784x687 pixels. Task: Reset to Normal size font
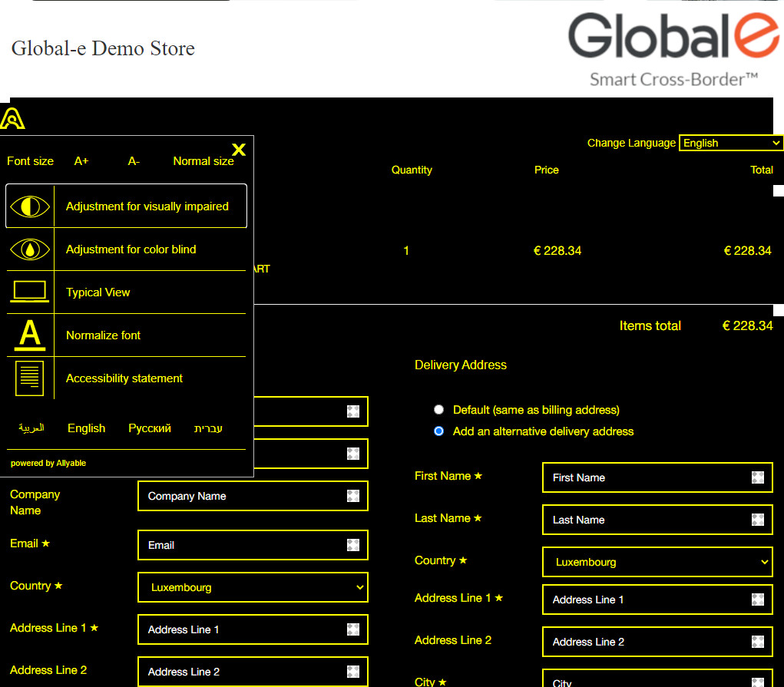point(203,161)
